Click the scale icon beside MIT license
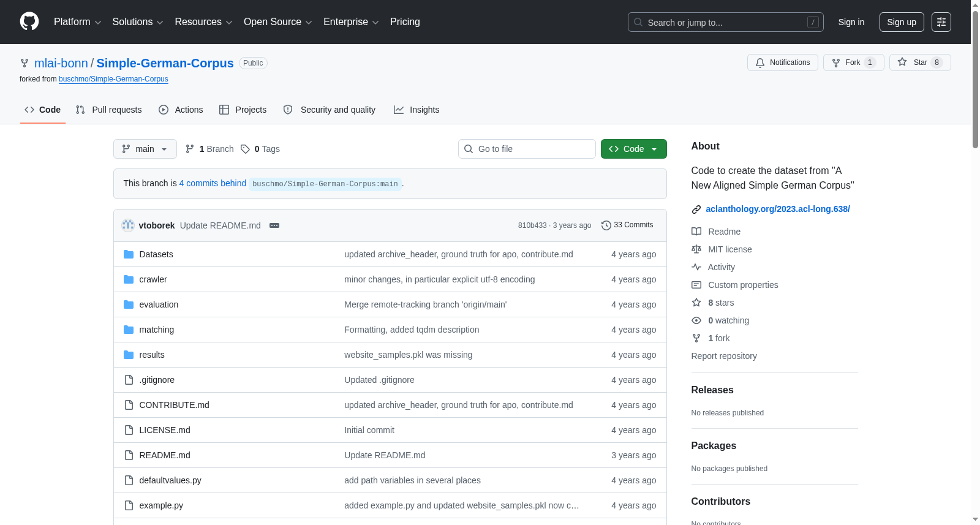 tap(696, 249)
